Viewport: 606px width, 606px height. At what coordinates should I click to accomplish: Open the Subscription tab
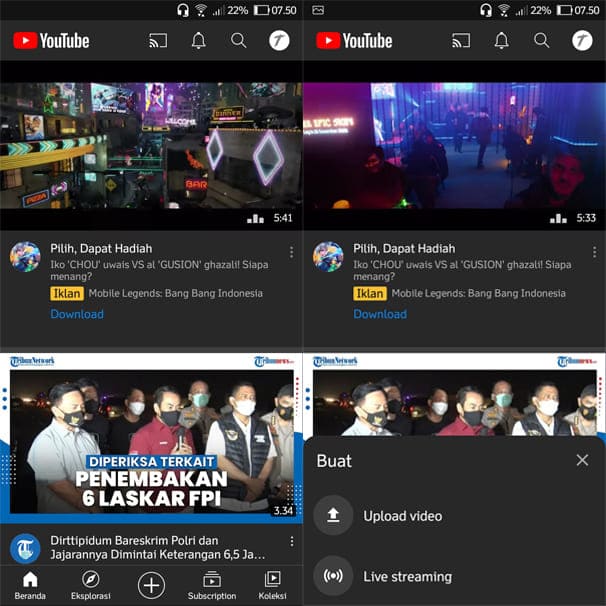tap(212, 585)
